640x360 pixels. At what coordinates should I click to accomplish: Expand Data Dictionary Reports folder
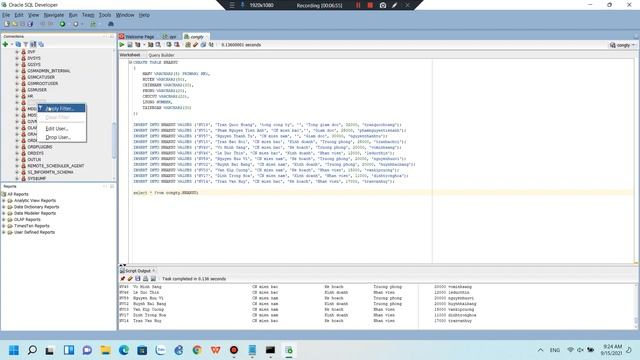point(4,207)
